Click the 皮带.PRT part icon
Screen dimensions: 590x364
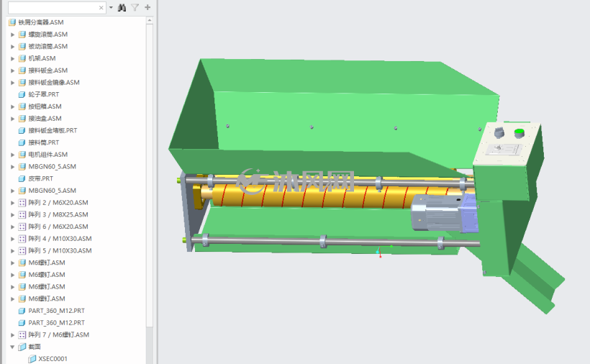(x=22, y=178)
